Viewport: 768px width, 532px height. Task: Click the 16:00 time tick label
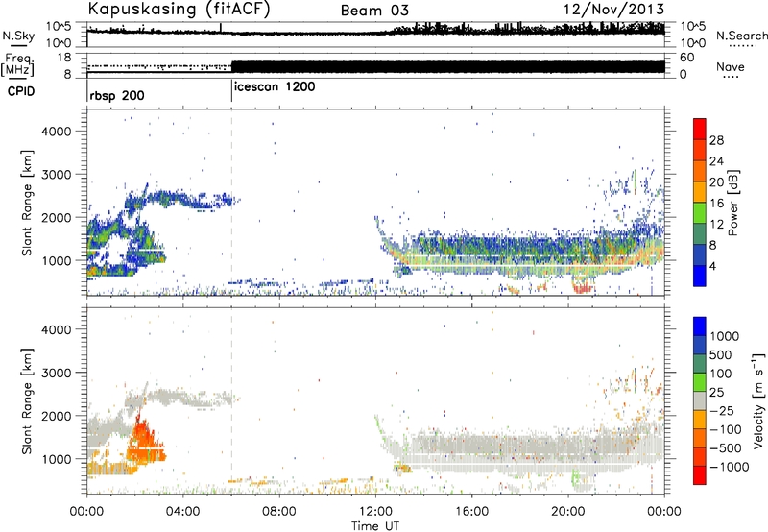click(x=471, y=512)
